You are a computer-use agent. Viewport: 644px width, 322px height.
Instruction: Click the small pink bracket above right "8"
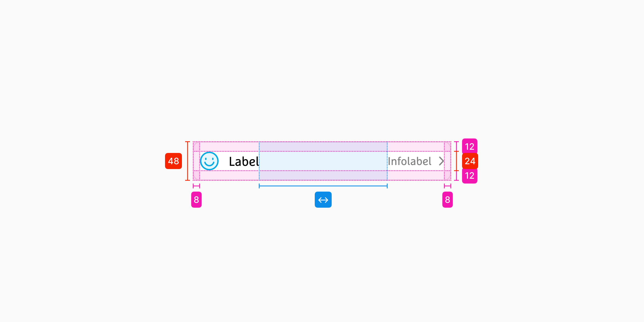447,186
